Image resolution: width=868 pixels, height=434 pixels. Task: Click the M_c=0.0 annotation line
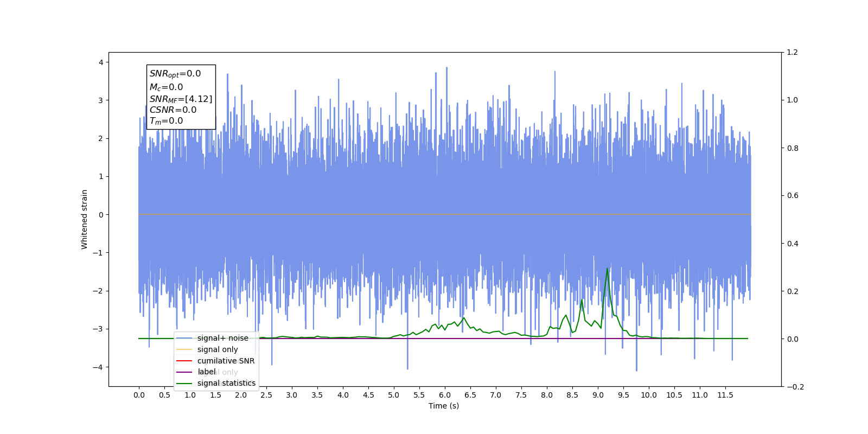[166, 87]
